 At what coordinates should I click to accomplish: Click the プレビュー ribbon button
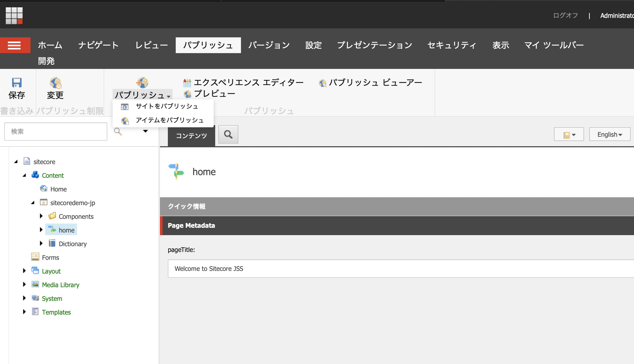tap(209, 94)
